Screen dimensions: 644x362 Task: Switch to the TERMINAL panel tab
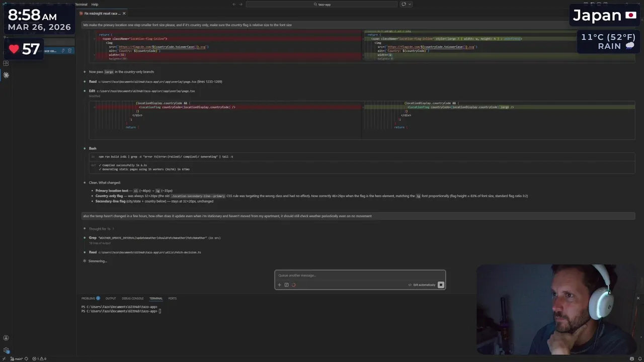pyautogui.click(x=156, y=298)
